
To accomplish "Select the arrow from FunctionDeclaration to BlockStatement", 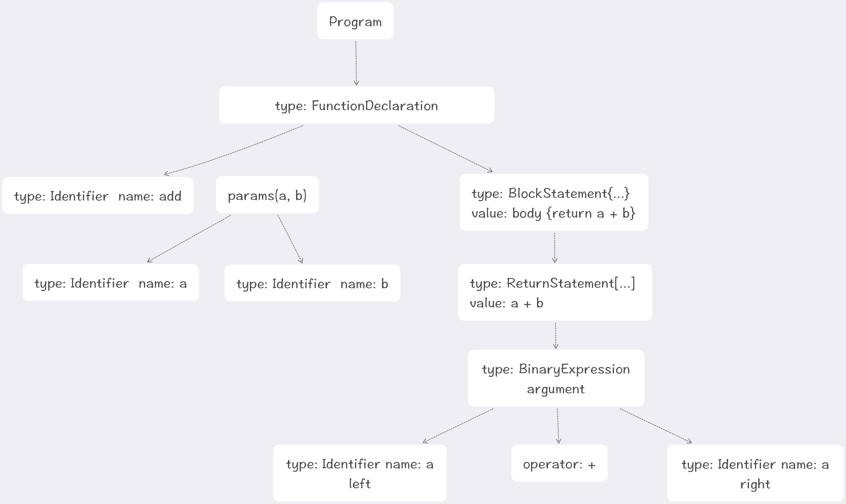I will coord(445,148).
